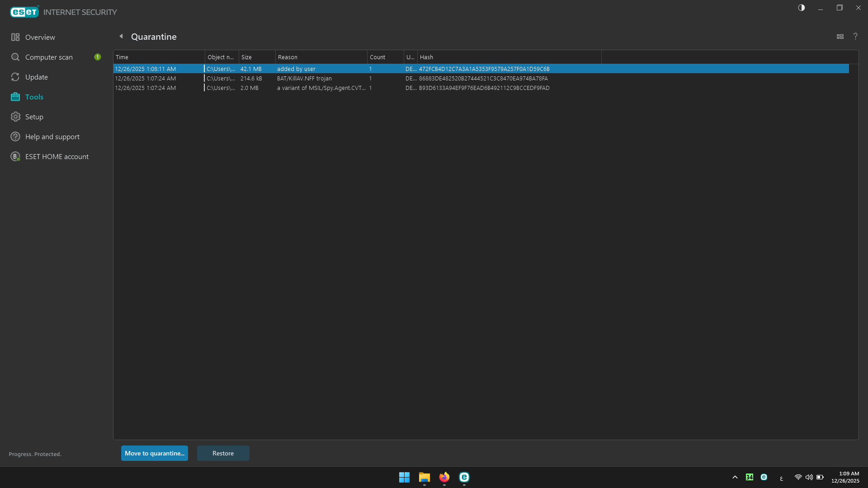Show hidden system tray icons
Image resolution: width=868 pixels, height=488 pixels.
pos(735,477)
